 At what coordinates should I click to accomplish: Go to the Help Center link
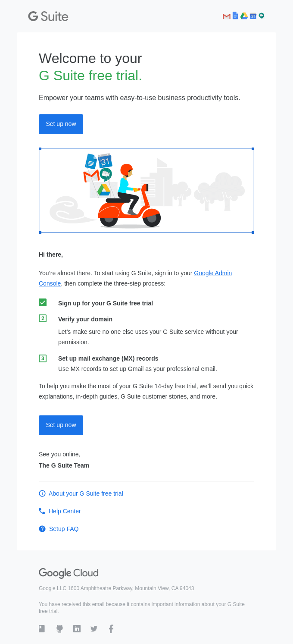coord(65,511)
